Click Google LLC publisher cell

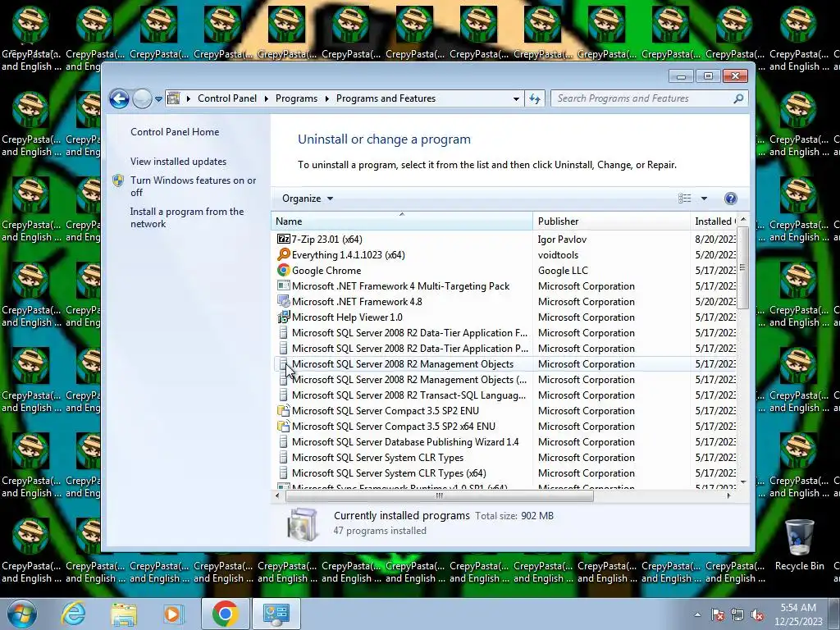tap(563, 271)
